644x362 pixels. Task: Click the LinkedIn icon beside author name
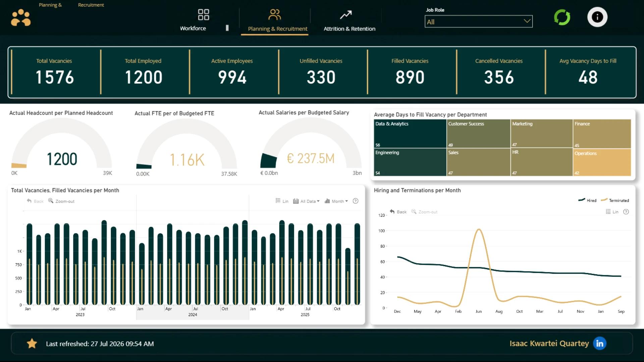(x=599, y=344)
